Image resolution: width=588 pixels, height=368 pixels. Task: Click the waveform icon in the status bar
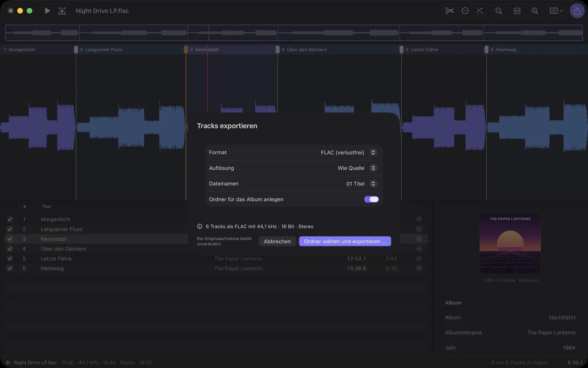[8, 362]
